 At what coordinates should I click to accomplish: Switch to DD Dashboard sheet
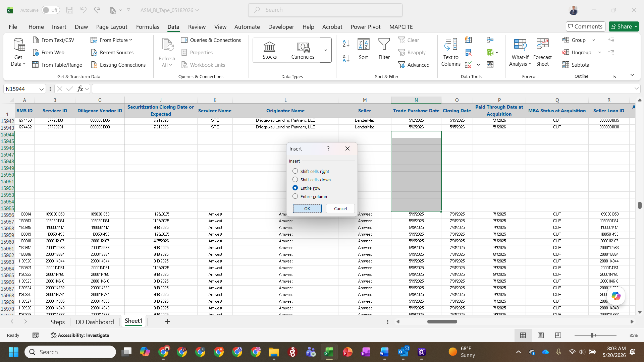[x=95, y=322]
